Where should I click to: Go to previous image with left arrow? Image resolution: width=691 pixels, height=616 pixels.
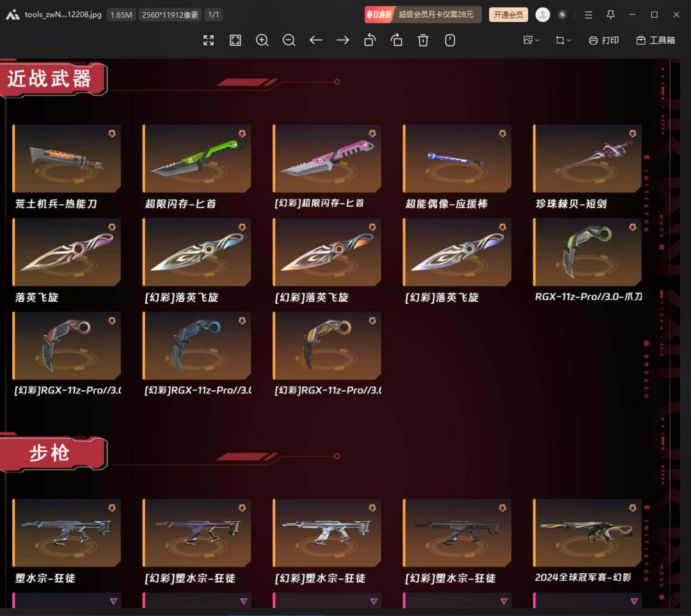tap(316, 40)
